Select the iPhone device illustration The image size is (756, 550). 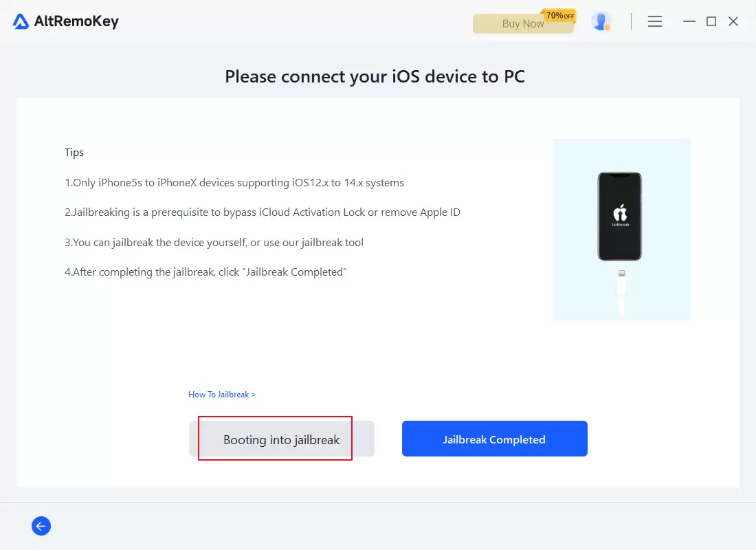click(x=619, y=216)
